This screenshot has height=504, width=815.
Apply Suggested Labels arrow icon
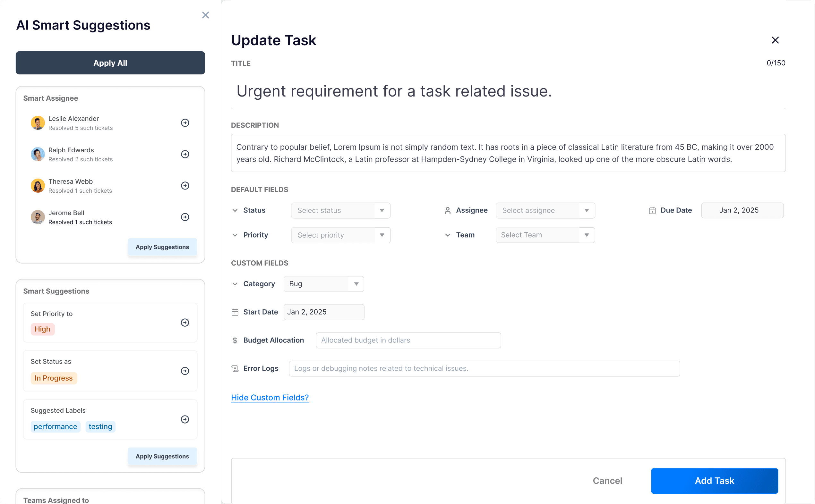[185, 419]
